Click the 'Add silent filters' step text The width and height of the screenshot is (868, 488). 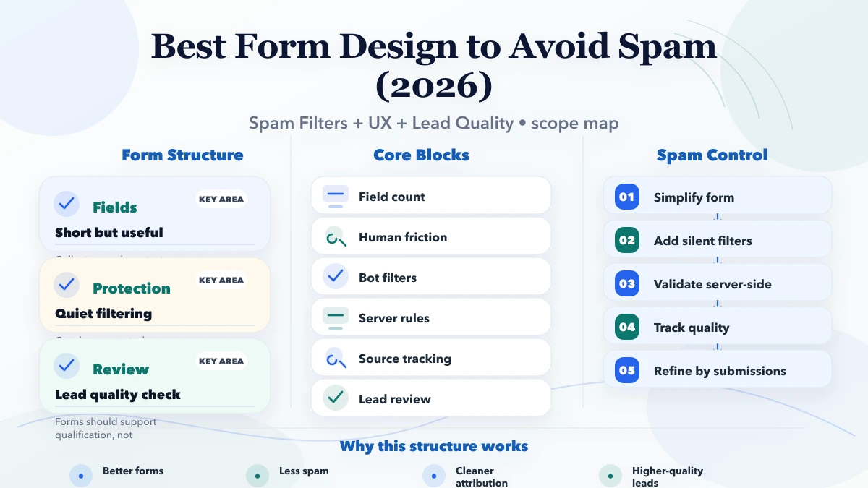click(x=703, y=241)
